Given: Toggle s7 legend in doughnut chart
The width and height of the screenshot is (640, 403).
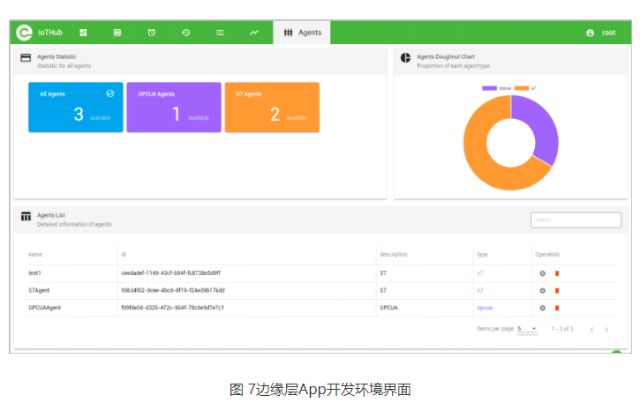Looking at the screenshot, I should click(526, 88).
